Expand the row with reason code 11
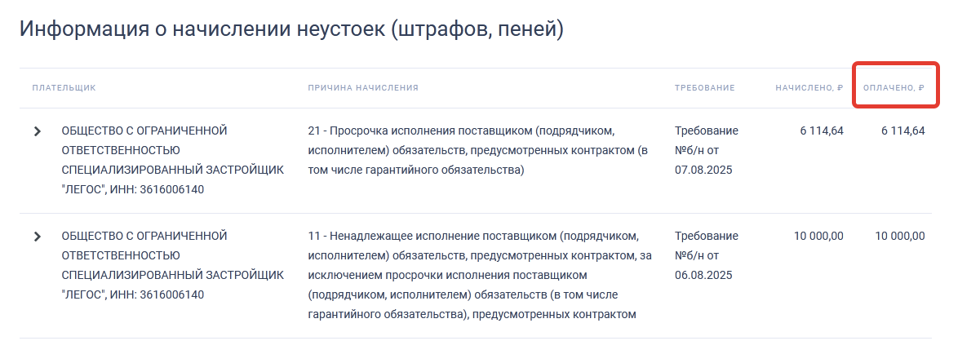Viewport: 980px width, 363px height. [x=37, y=237]
